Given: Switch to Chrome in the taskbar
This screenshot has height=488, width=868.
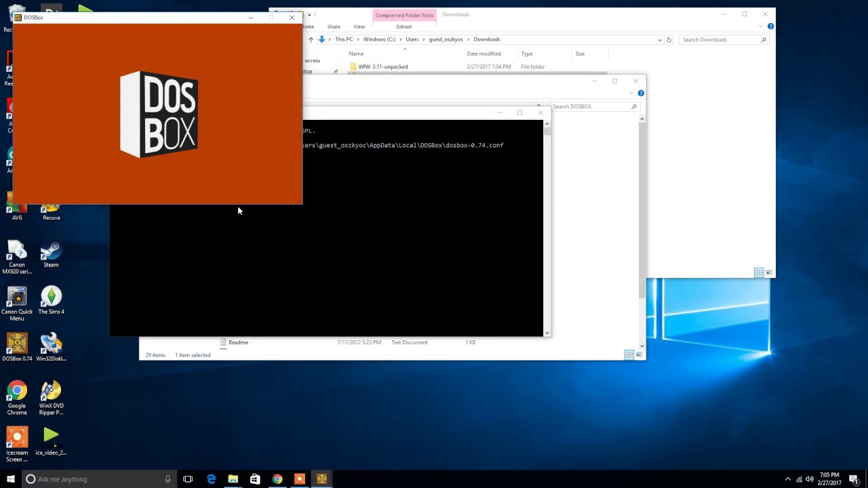Looking at the screenshot, I should click(277, 479).
